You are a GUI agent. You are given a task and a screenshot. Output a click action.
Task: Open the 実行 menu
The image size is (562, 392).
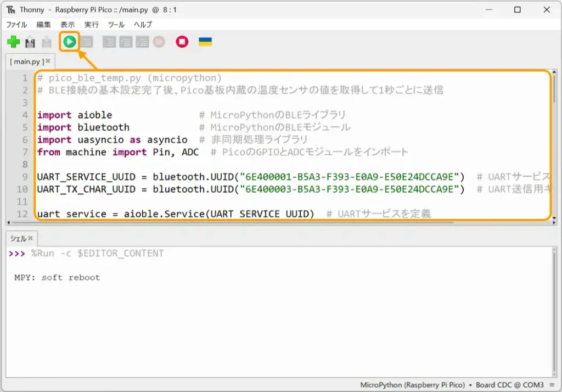click(x=92, y=25)
